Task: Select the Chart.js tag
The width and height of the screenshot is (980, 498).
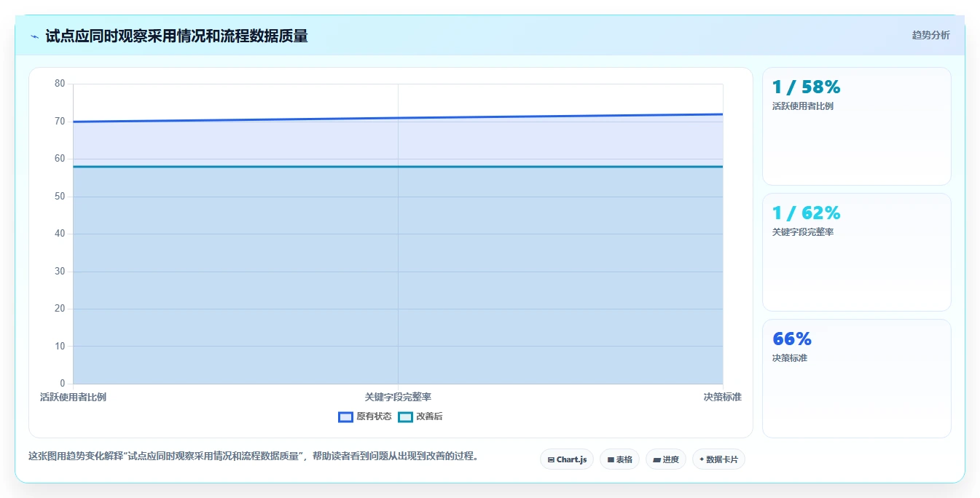Action: (567, 459)
